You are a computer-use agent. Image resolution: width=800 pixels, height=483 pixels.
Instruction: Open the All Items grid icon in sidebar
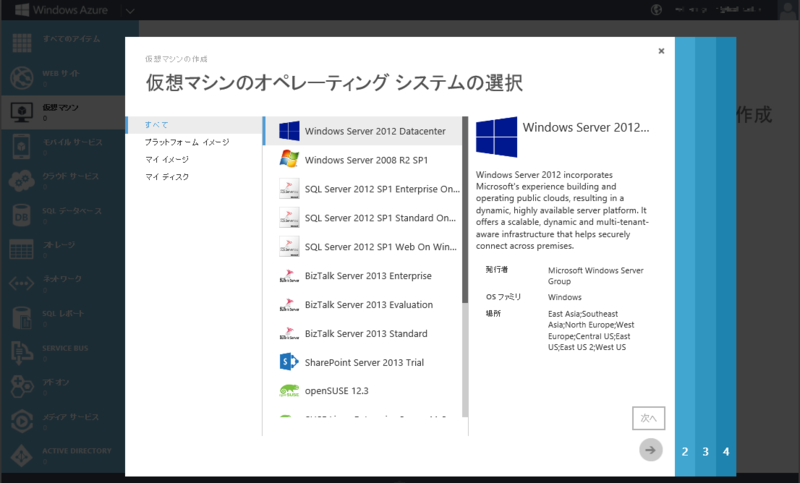pyautogui.click(x=22, y=43)
